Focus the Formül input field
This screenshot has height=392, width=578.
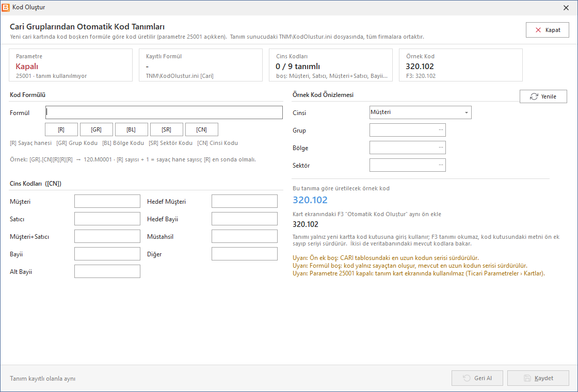pos(164,113)
